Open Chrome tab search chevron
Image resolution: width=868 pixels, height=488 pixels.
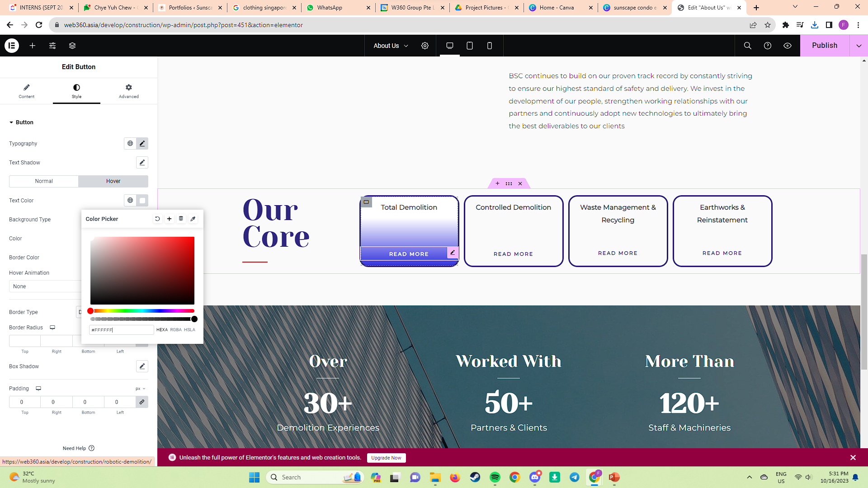click(x=795, y=7)
